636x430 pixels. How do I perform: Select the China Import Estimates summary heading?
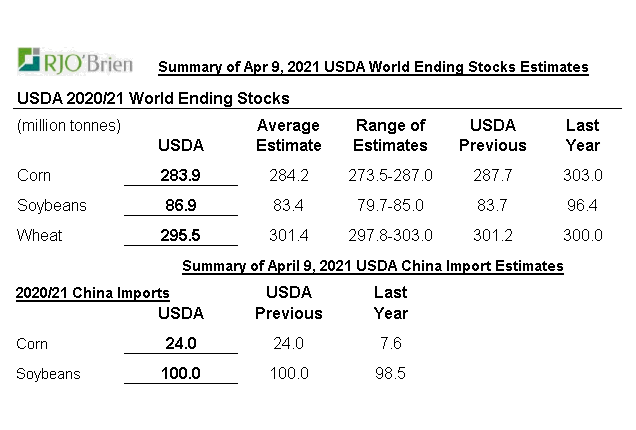click(x=373, y=266)
